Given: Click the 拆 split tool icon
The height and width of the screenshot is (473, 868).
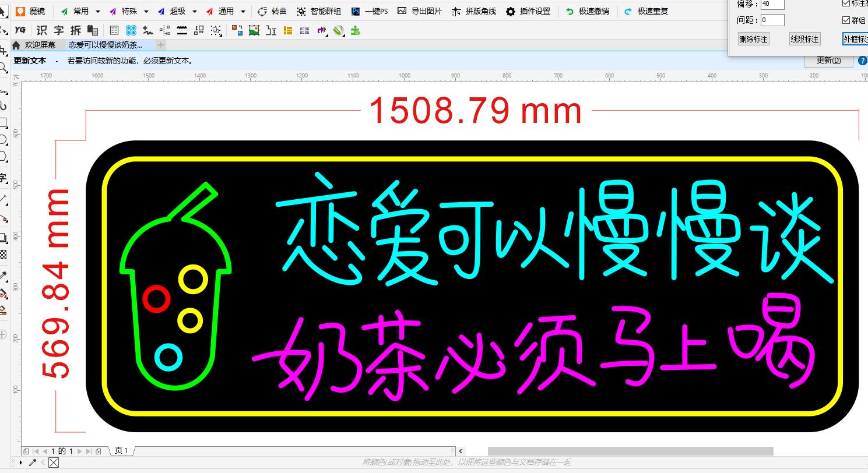Looking at the screenshot, I should point(76,30).
